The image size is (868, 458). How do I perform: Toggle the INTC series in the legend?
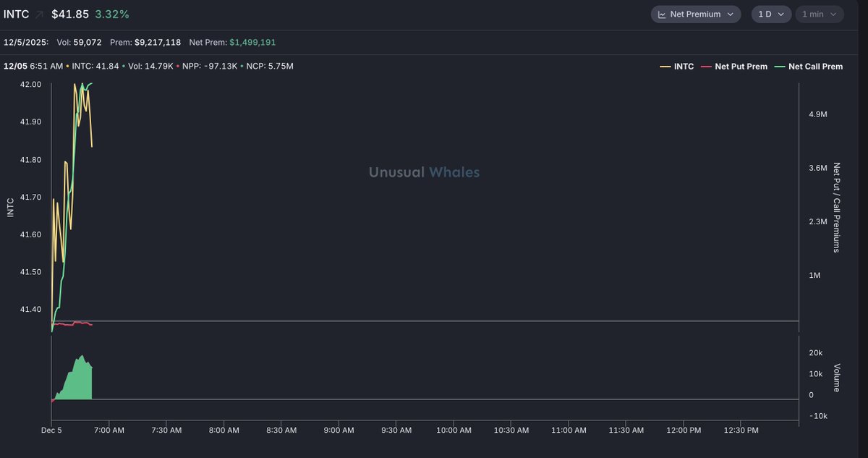[677, 67]
